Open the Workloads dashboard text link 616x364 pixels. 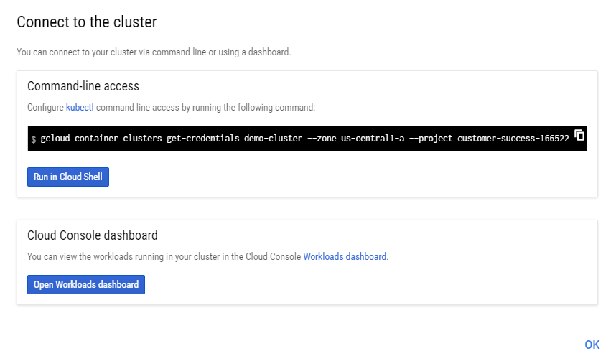point(345,256)
